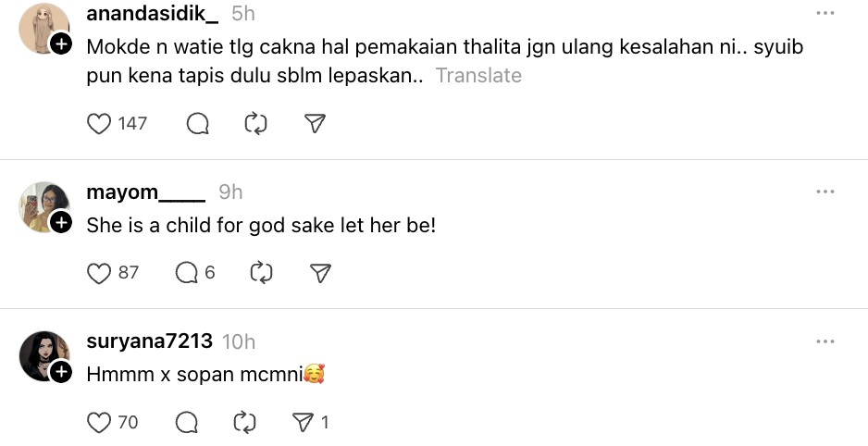Open more options for mayom's comment
The width and height of the screenshot is (868, 446).
coord(825,192)
